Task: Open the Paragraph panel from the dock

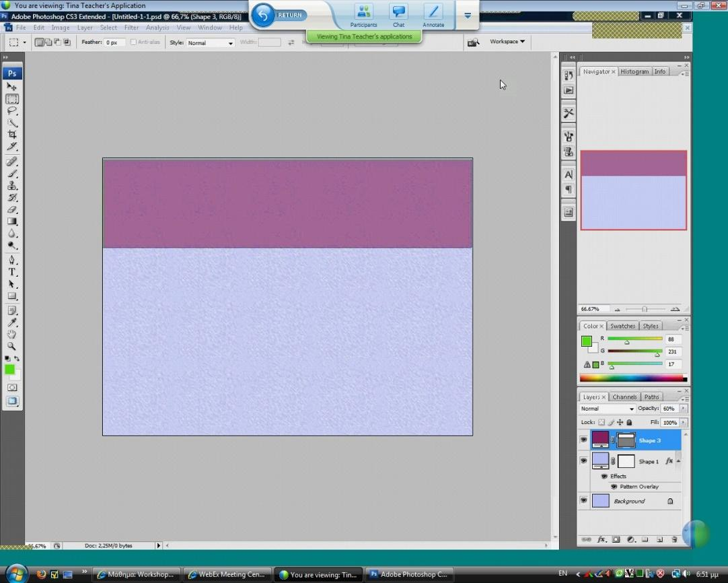Action: (x=569, y=190)
